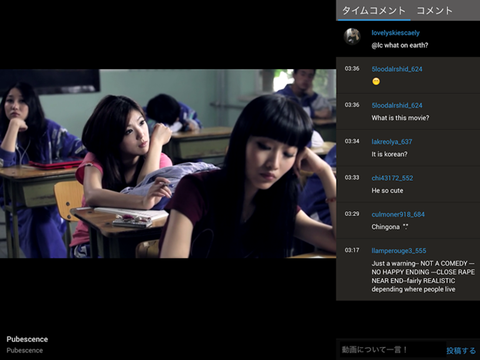Switch to the タイムコメント tab

pos(373,11)
